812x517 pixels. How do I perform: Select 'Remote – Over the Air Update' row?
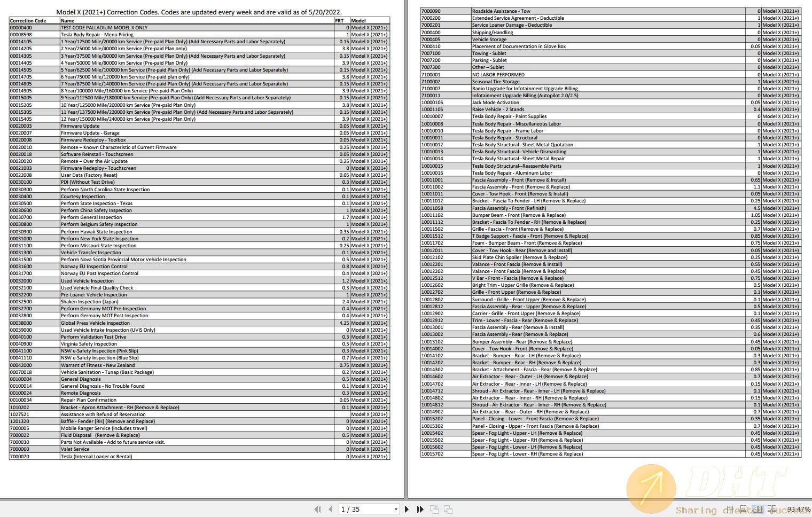pyautogui.click(x=199, y=161)
